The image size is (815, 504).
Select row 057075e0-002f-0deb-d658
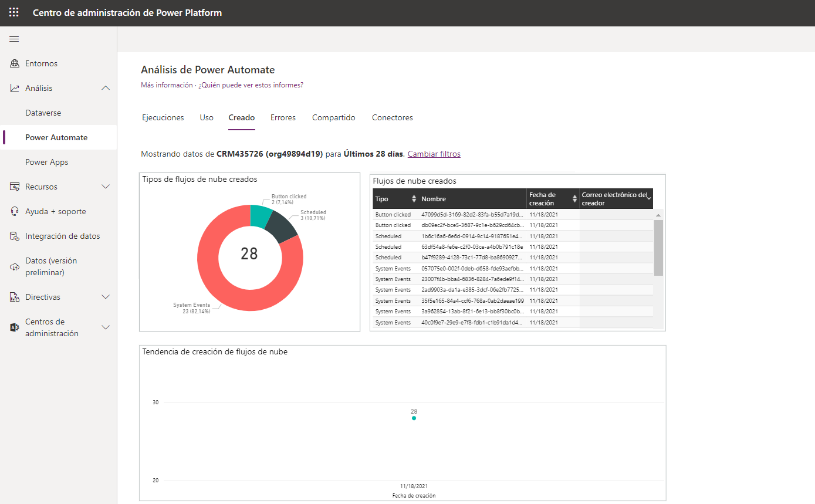513,268
